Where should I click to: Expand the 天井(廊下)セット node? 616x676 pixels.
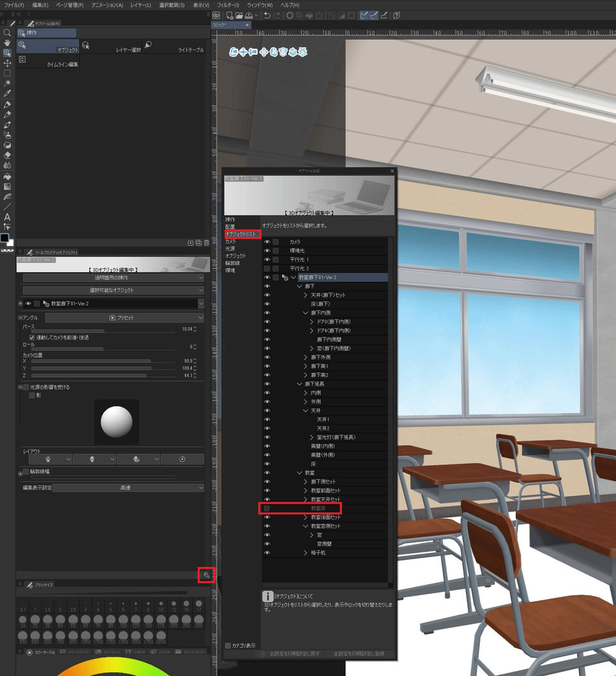305,295
